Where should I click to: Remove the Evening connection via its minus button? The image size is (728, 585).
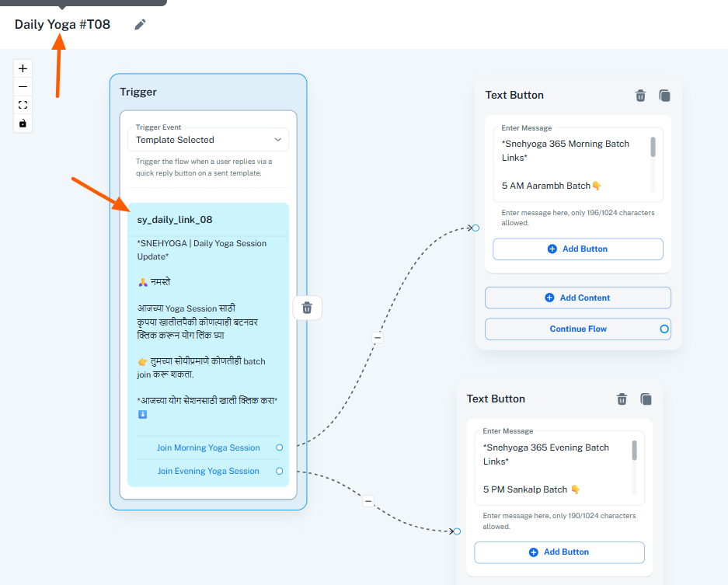pyautogui.click(x=368, y=501)
